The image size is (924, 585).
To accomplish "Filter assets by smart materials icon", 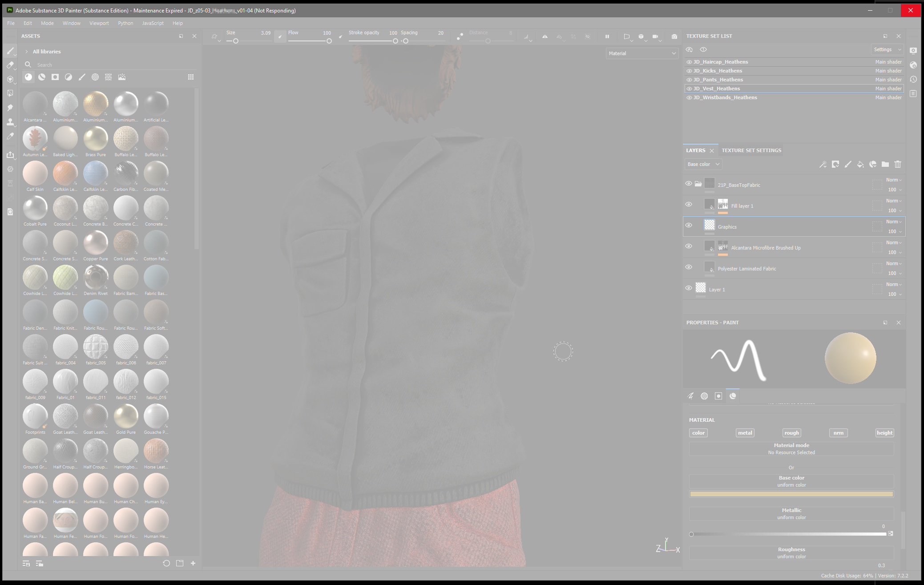I will (42, 77).
